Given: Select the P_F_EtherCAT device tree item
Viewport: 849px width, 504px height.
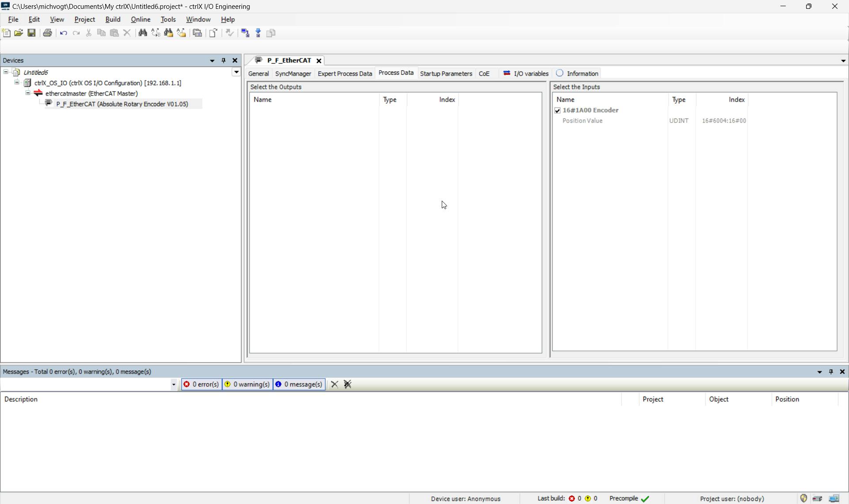Looking at the screenshot, I should tap(122, 104).
